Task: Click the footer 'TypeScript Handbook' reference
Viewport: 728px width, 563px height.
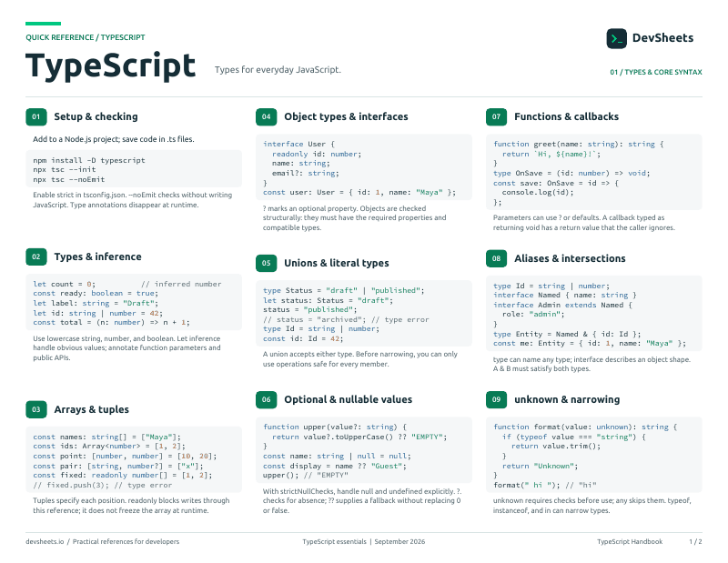Action: [x=630, y=542]
